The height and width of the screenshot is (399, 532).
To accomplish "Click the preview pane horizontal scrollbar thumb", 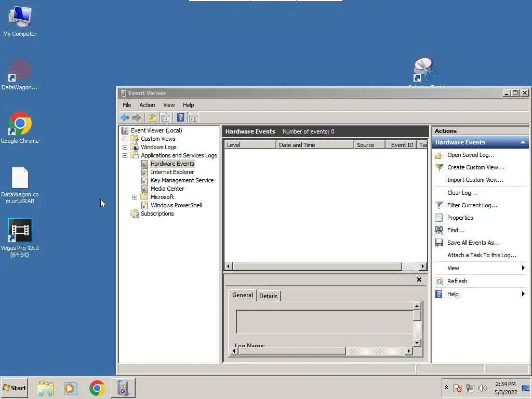I will 292,351.
